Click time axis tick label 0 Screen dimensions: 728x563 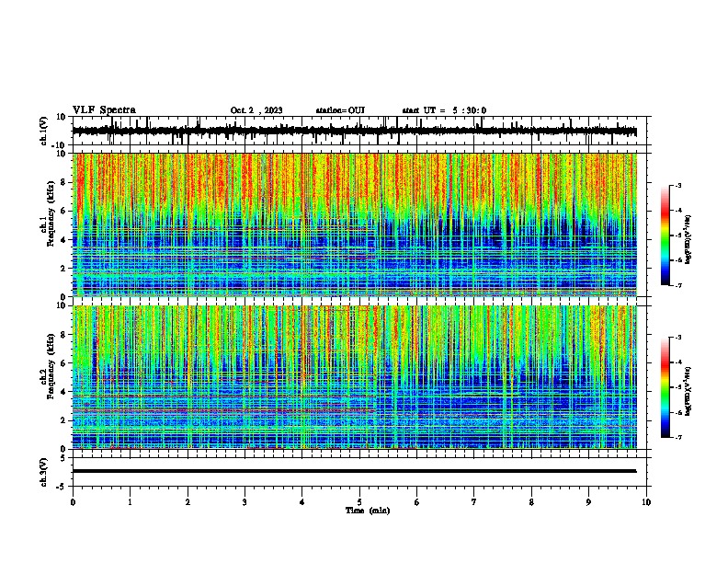coord(73,502)
